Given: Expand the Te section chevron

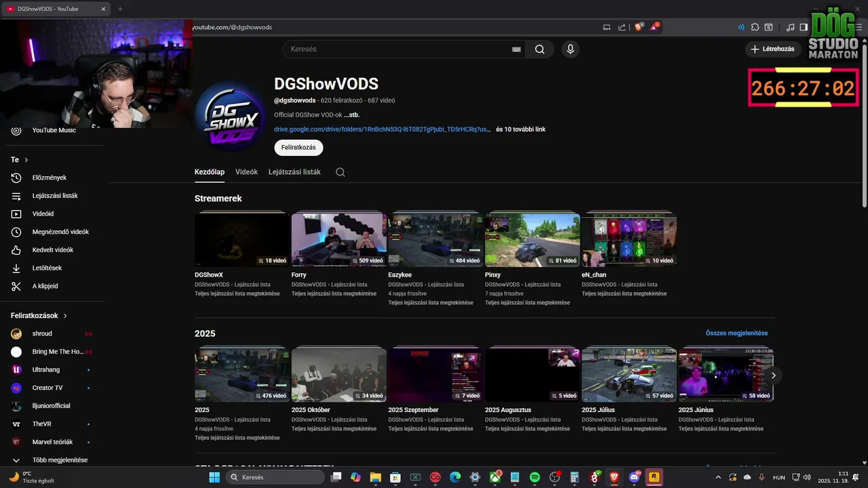Looking at the screenshot, I should click(x=26, y=160).
